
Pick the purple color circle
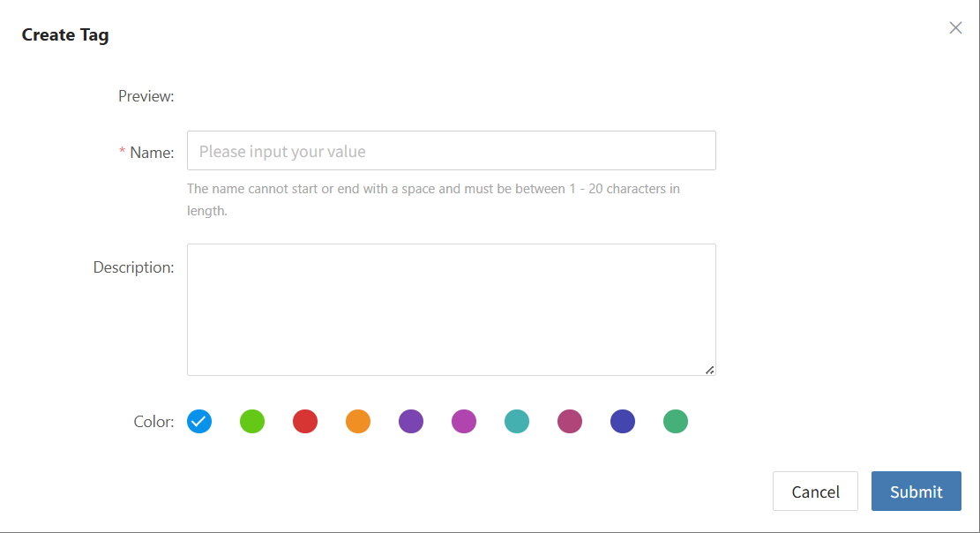[x=411, y=421]
